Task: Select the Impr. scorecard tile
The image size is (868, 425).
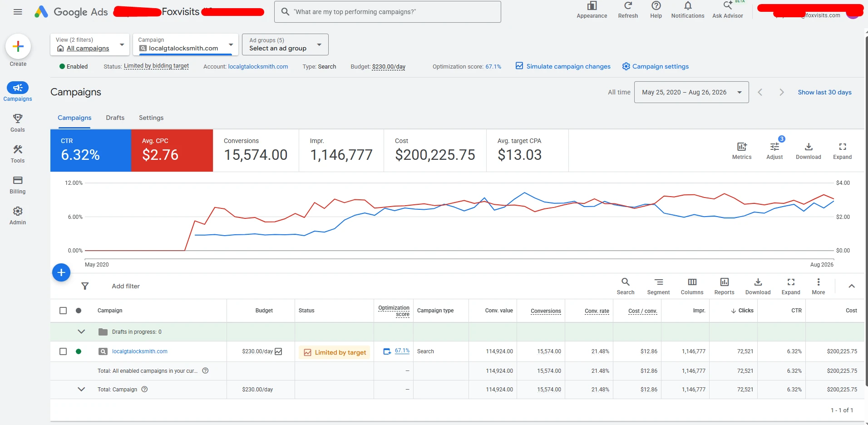Action: coord(341,150)
